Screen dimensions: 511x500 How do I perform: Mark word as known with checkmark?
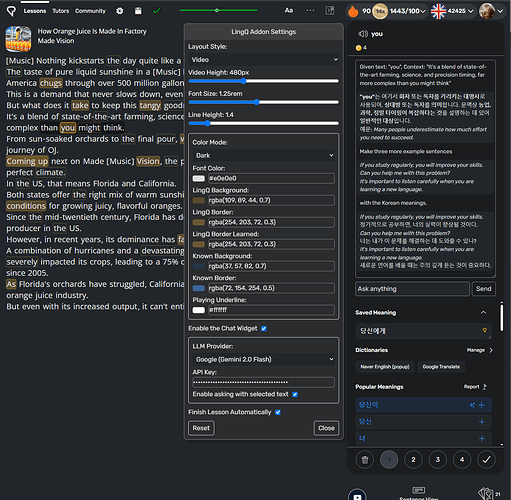[486, 460]
